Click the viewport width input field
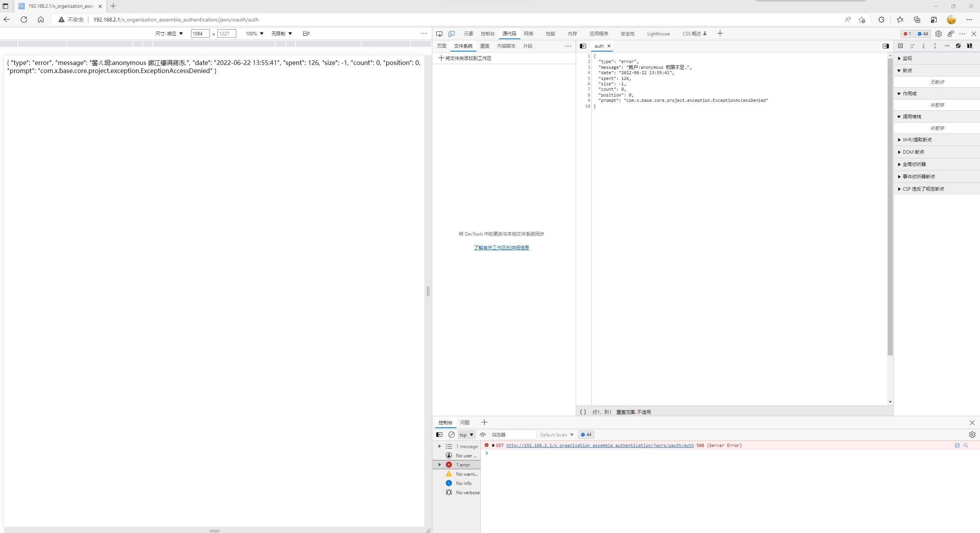This screenshot has height=533, width=980. pyautogui.click(x=200, y=34)
